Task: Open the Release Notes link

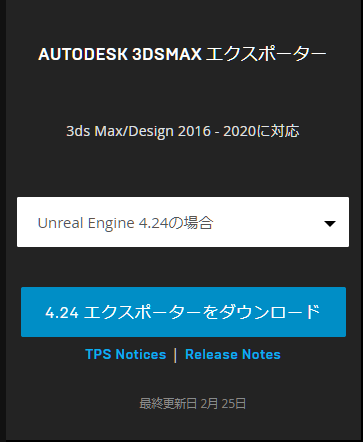Action: coord(233,354)
